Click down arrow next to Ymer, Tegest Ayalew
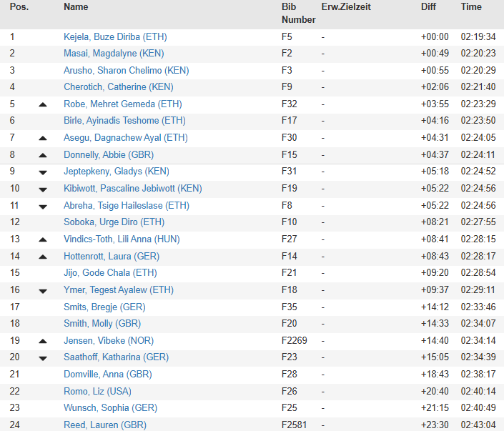This screenshot has height=431, width=504. click(43, 291)
